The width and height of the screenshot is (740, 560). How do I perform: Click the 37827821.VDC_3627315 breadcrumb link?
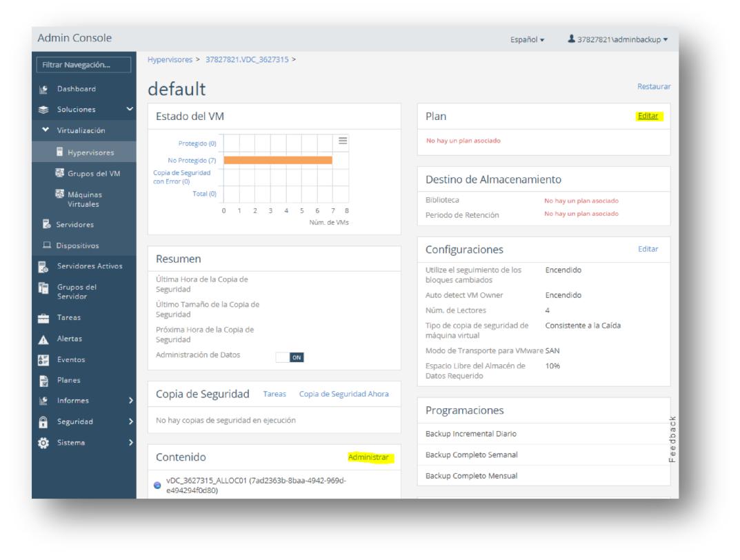click(247, 59)
